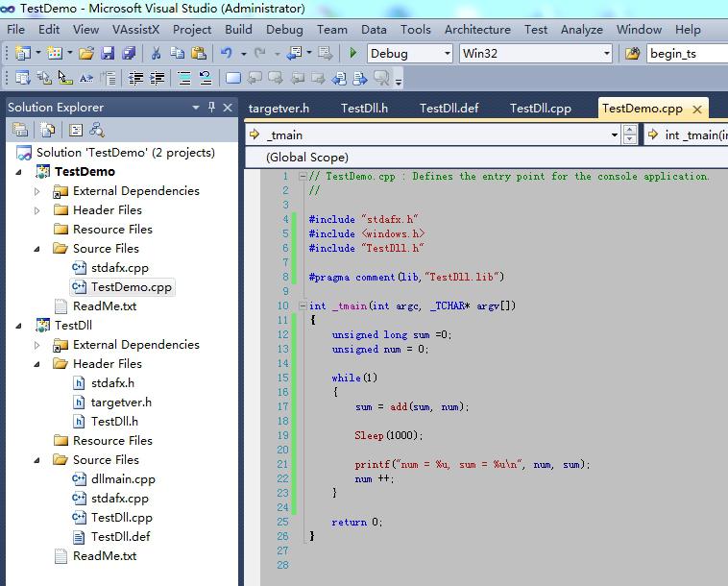Start debugging with the green play arrow
Viewport: 728px width, 586px height.
point(352,54)
